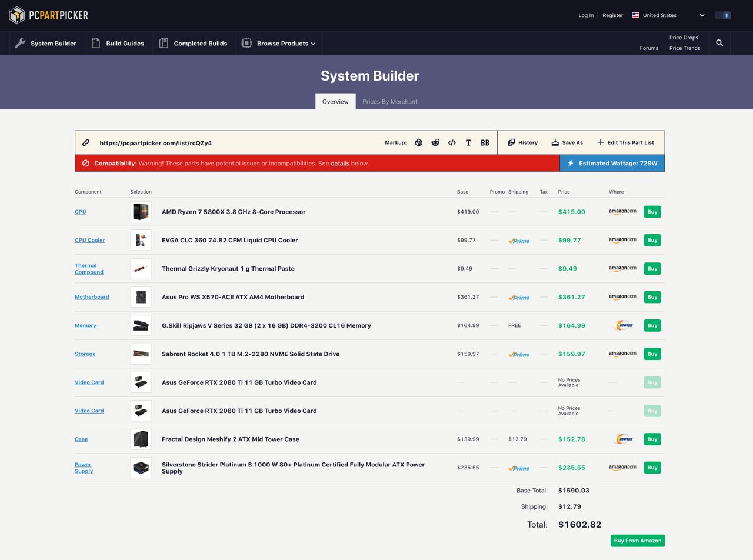Click Log In link
Viewport: 753px width, 560px height.
(586, 15)
